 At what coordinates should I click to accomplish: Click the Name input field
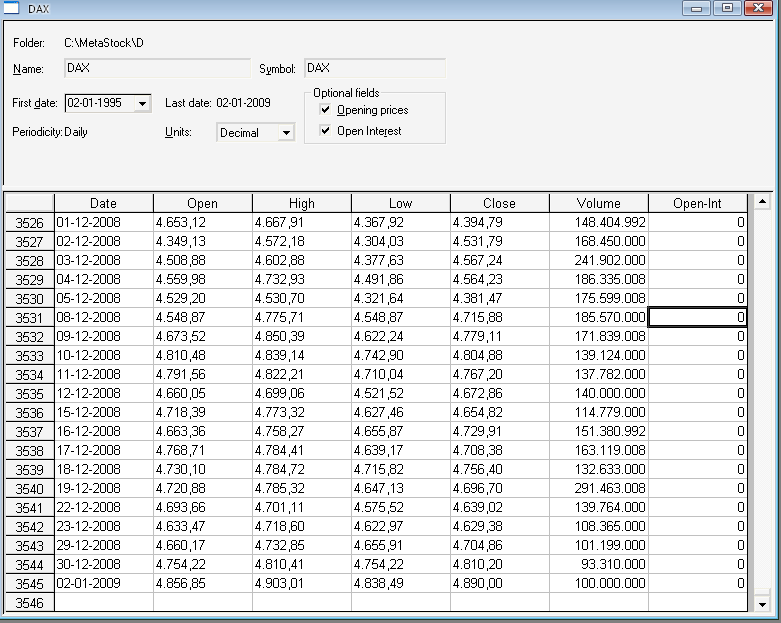pos(157,68)
